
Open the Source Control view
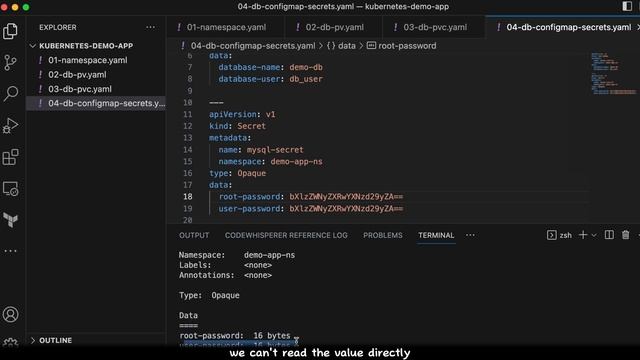pos(11,63)
